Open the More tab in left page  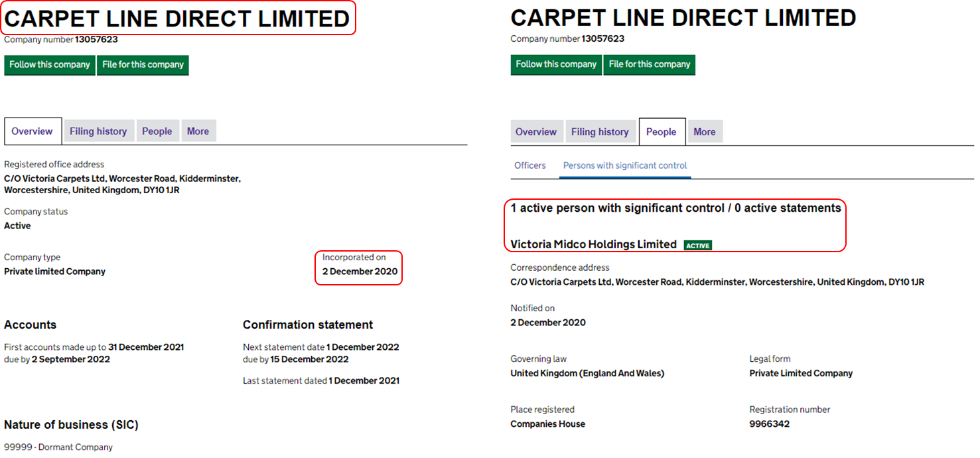click(198, 131)
